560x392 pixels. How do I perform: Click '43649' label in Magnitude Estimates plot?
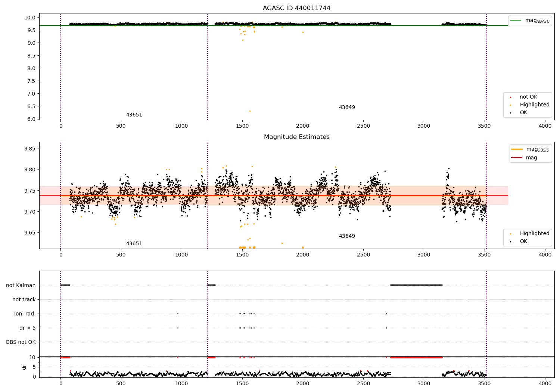pyautogui.click(x=347, y=236)
